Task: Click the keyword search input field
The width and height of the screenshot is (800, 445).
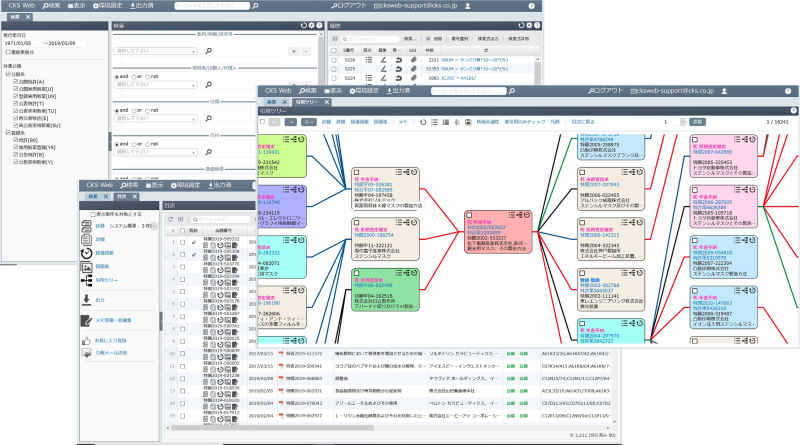Action: [210, 5]
